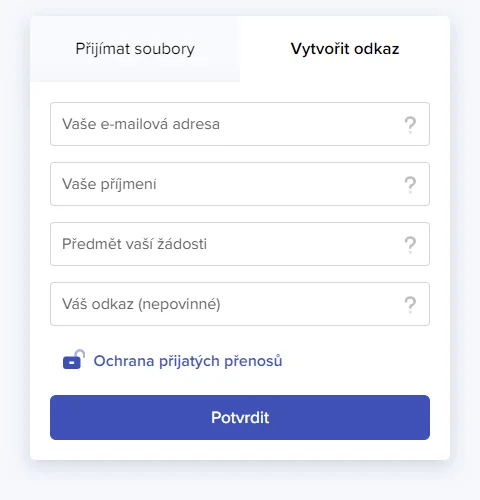Submit the form with the blue Potvrdit button
This screenshot has height=500, width=480.
click(x=240, y=417)
